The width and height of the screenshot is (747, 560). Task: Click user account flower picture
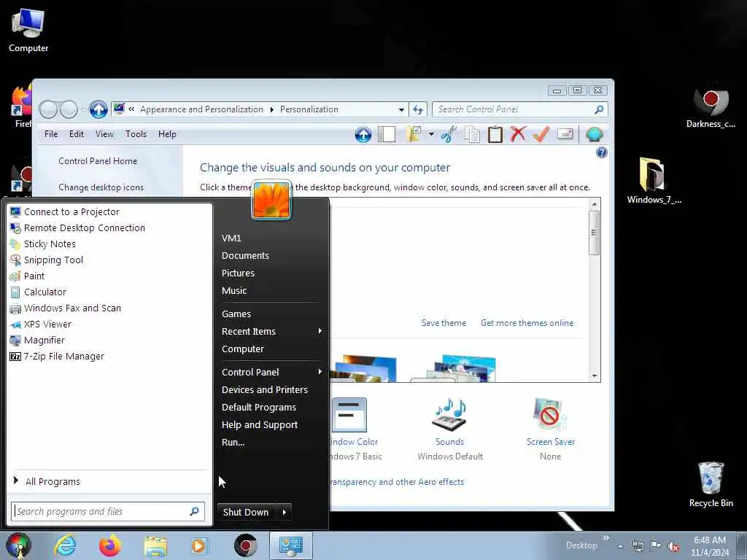(x=271, y=200)
